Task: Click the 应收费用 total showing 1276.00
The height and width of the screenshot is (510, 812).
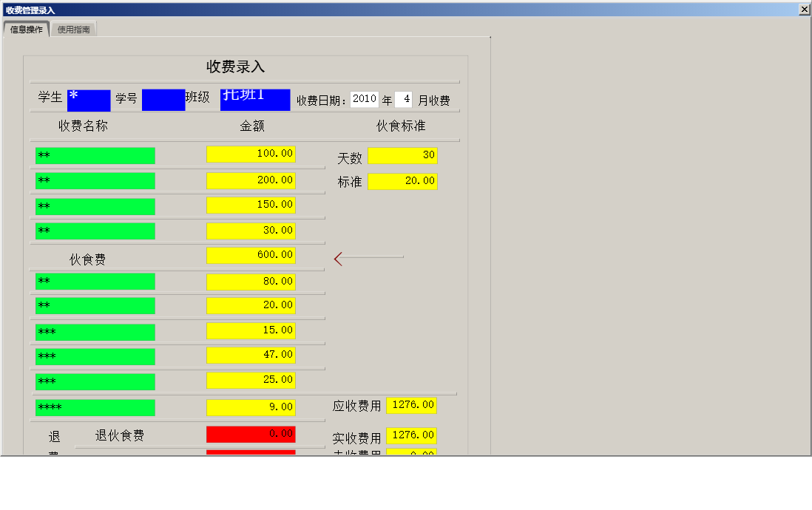Action: point(411,405)
